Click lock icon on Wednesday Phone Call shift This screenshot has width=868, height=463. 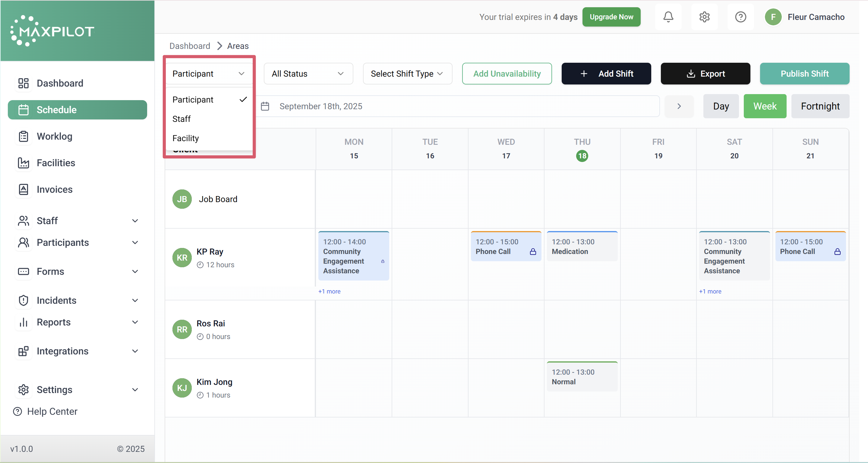533,252
